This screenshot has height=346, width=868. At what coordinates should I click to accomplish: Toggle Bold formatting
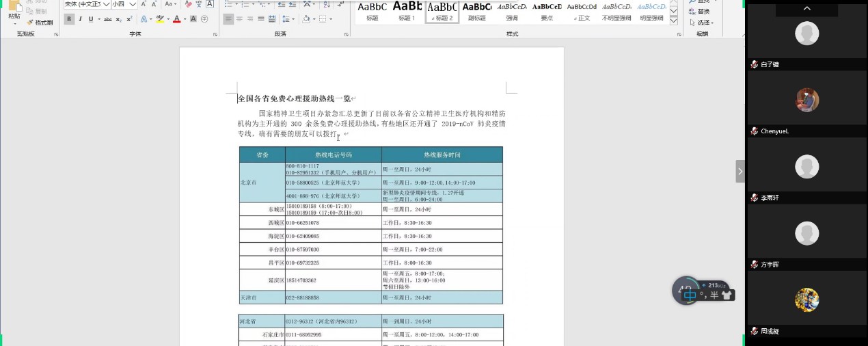click(x=69, y=19)
